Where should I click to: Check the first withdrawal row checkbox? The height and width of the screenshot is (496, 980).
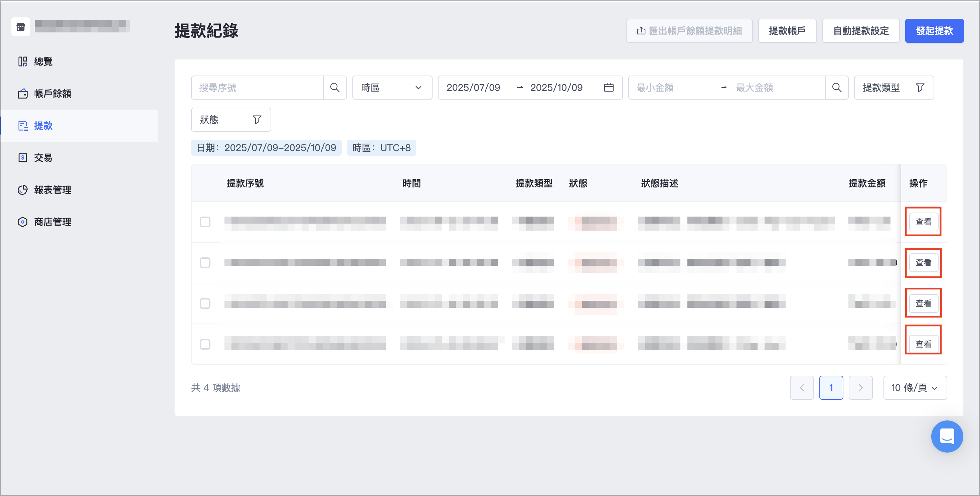[205, 222]
